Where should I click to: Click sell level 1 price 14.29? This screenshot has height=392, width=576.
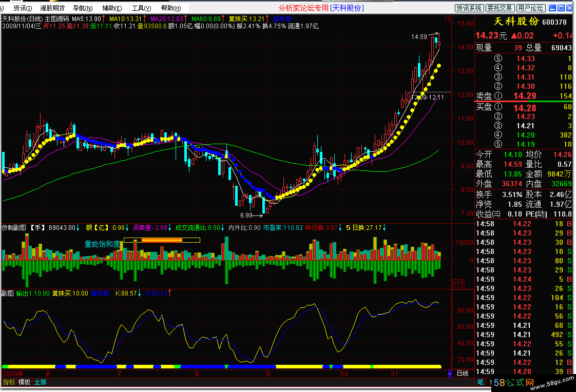pos(525,96)
